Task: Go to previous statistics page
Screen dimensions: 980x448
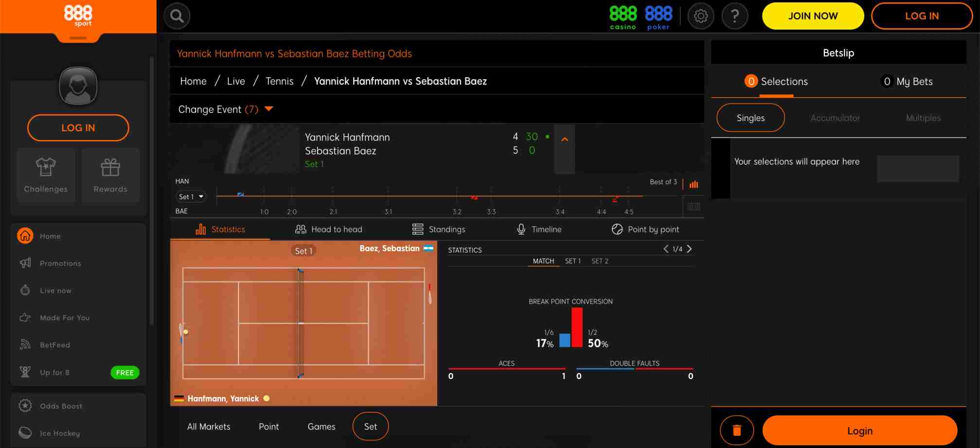Action: click(x=666, y=249)
